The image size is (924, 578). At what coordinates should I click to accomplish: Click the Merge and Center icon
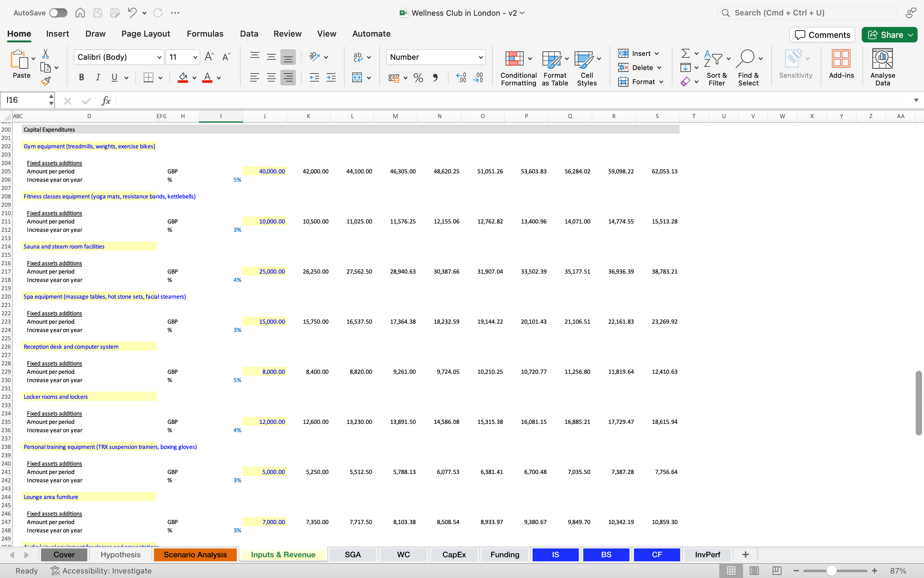coord(357,78)
